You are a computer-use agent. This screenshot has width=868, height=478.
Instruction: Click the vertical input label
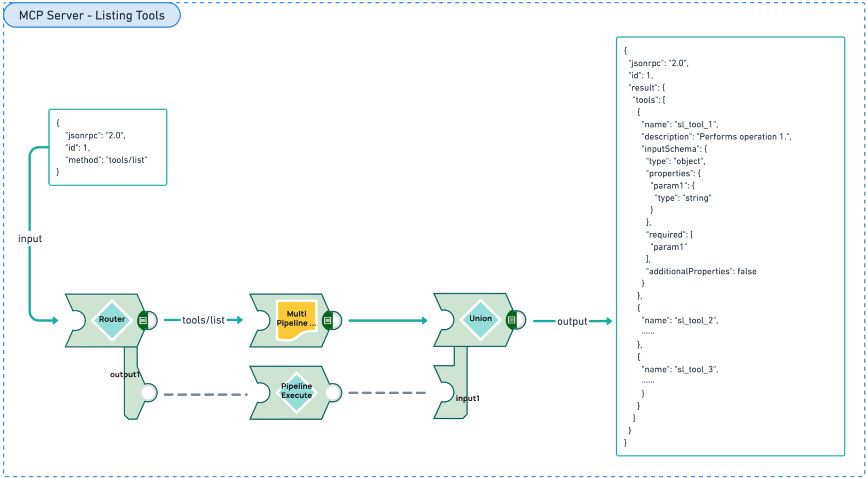30,239
